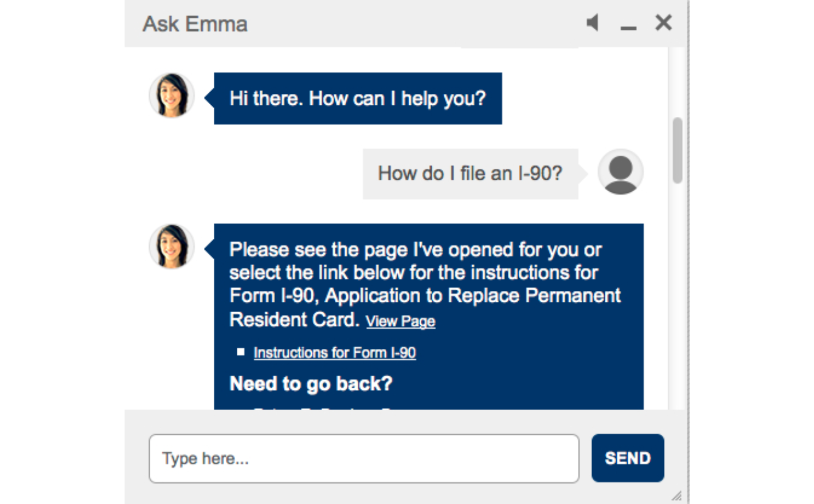814x504 pixels.
Task: Select the user's How do I file question bubble
Action: (x=470, y=172)
